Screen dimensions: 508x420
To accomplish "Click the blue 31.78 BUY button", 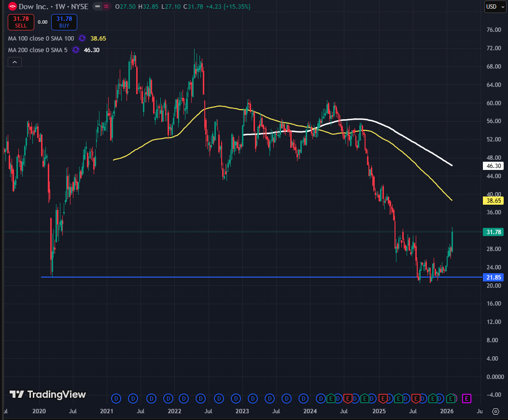I will click(64, 22).
